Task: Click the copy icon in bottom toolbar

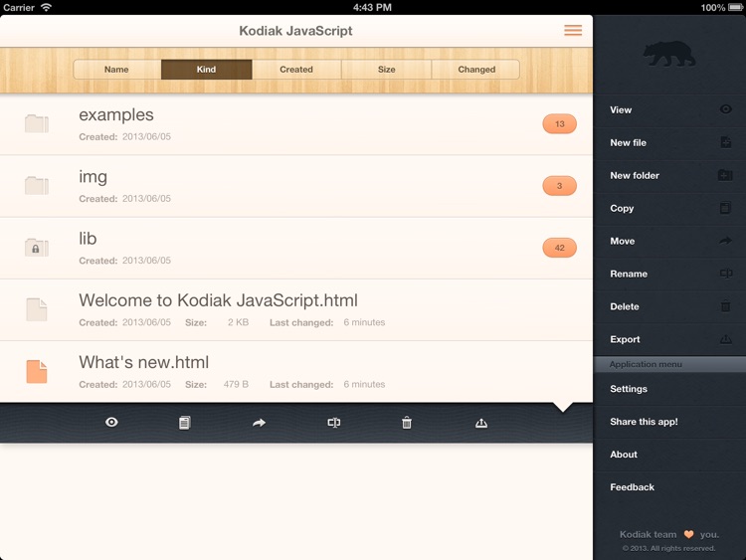Action: tap(185, 423)
